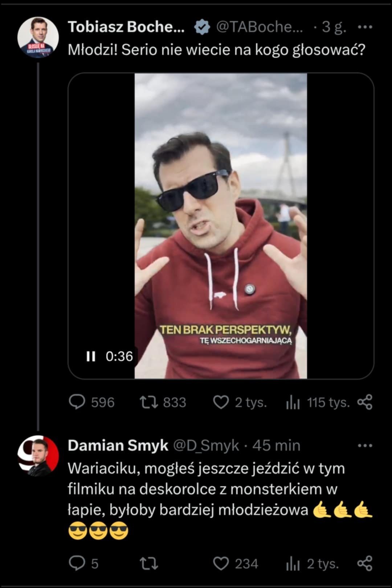
Task: Open reply on Tobiasz's post with 596 comments
Action: [77, 402]
